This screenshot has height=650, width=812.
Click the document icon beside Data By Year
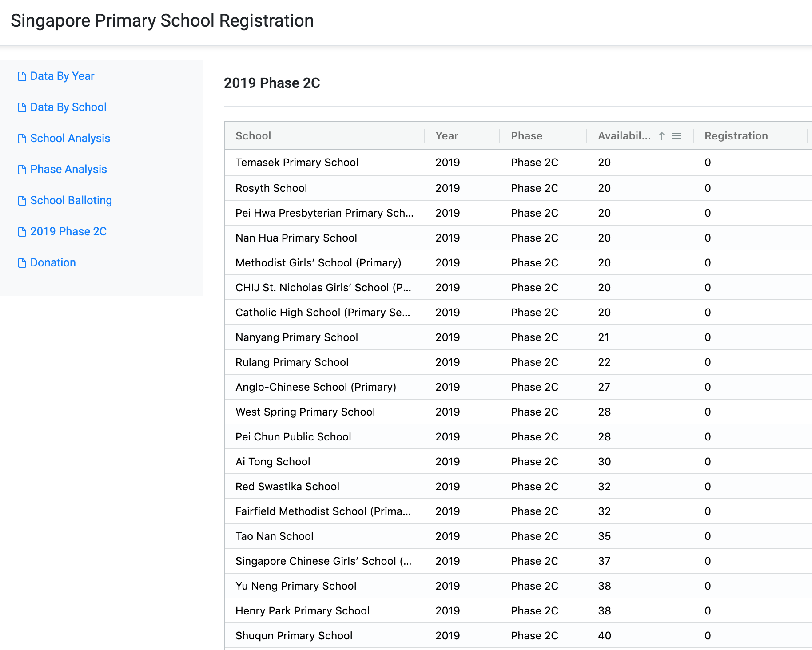coord(22,77)
